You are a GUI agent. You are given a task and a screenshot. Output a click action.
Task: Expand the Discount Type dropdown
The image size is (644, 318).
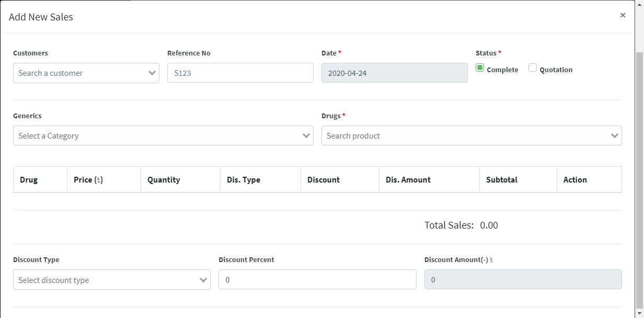(111, 280)
